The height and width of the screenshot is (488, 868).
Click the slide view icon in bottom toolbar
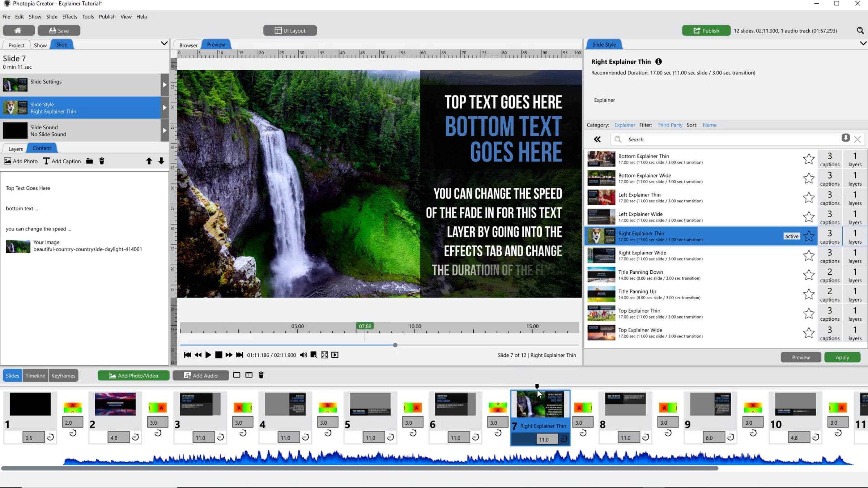tap(237, 375)
